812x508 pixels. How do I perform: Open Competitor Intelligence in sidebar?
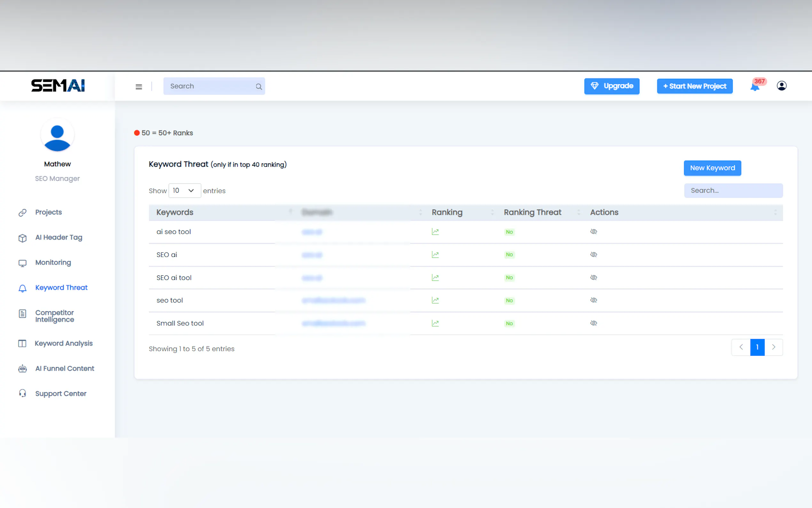(x=54, y=316)
